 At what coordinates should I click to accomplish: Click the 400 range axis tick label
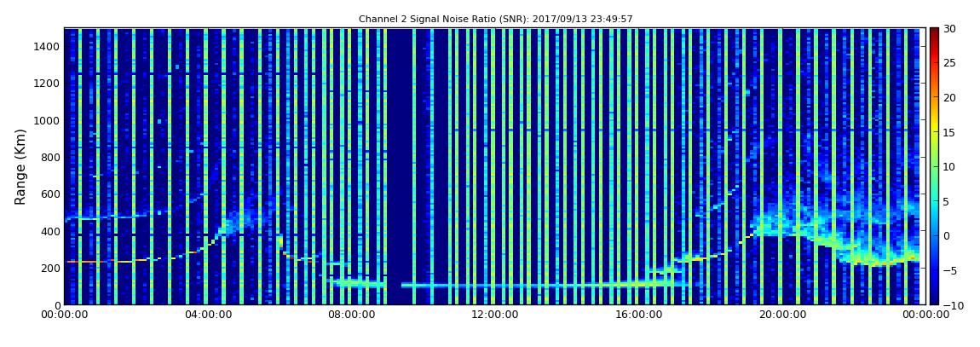[50, 231]
